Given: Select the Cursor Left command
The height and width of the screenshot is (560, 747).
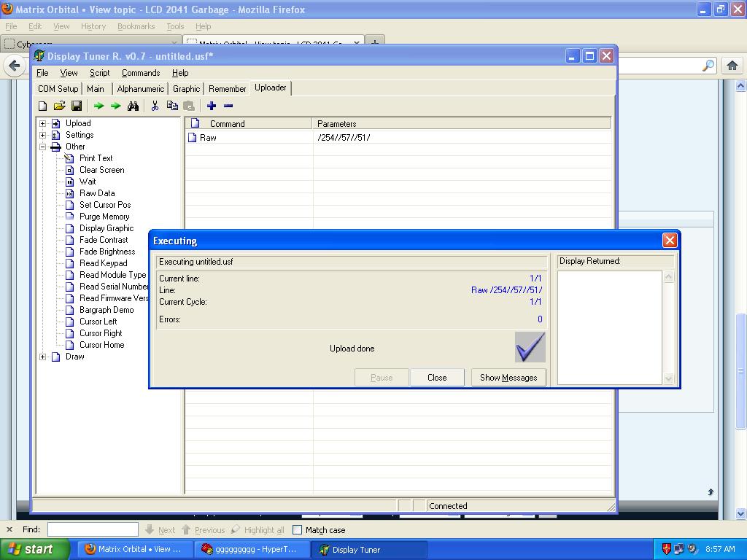Looking at the screenshot, I should point(98,322).
